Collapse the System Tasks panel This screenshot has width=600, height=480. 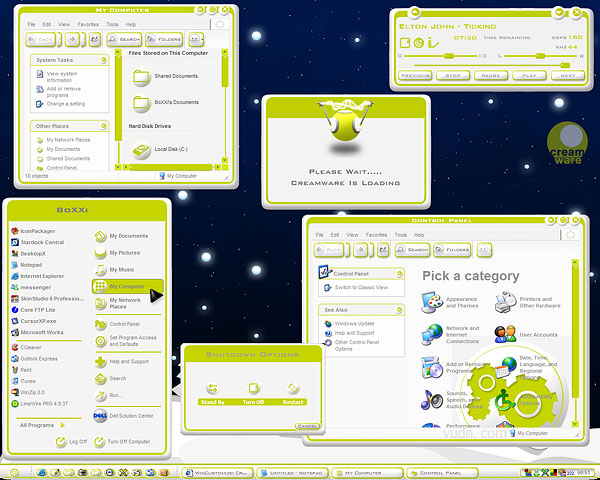pos(103,60)
